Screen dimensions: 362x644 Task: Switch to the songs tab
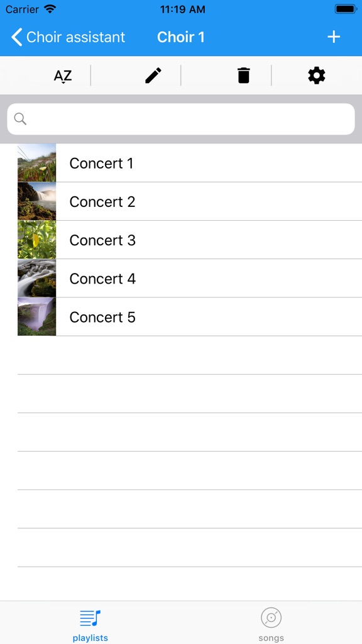pos(271,623)
